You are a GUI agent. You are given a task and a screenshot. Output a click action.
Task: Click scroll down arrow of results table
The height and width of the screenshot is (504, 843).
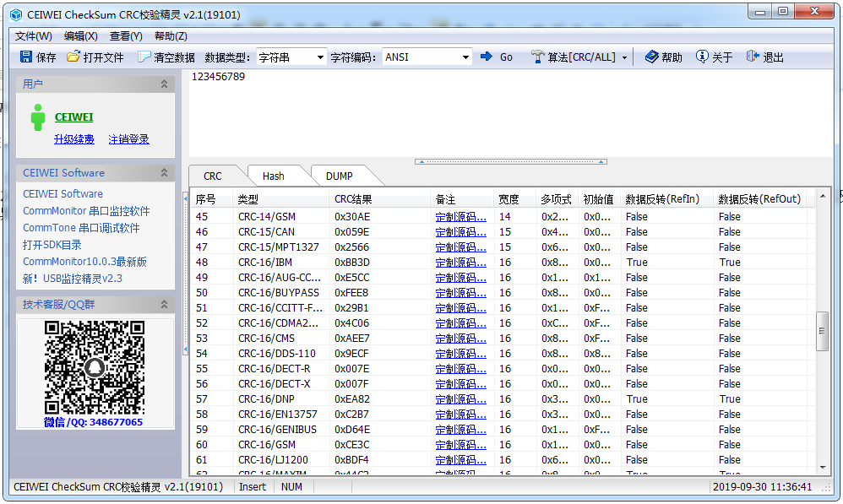822,468
